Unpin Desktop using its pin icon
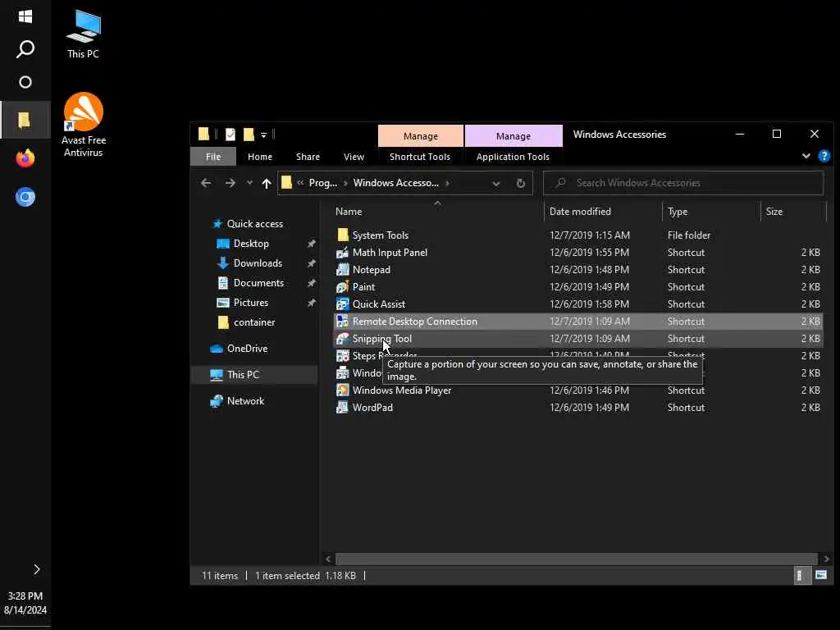Screen dimensions: 840x630 311,244
